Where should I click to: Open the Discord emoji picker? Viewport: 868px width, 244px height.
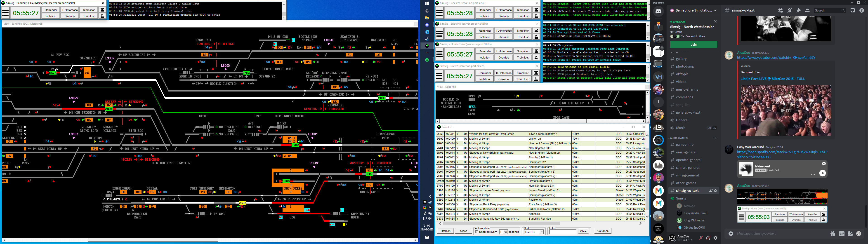coord(859,234)
